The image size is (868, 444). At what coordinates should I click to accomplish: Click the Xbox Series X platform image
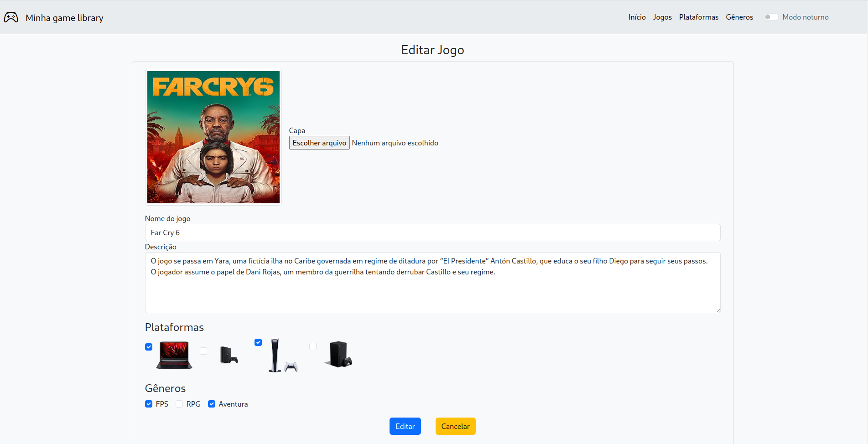338,354
